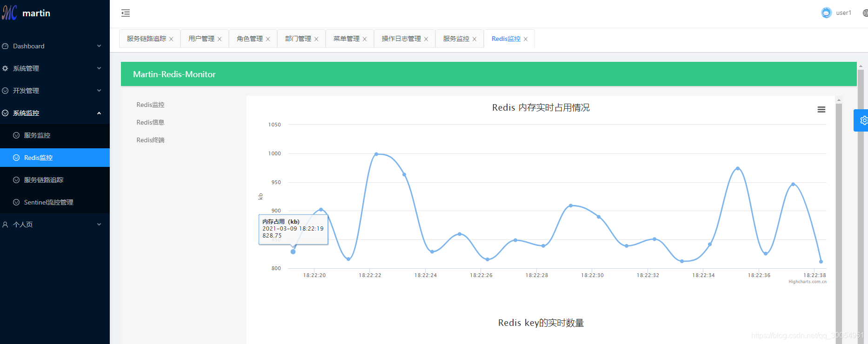Click the chart title Redis 内存实时占用情况
Screen dimensions: 868x344
[x=541, y=107]
